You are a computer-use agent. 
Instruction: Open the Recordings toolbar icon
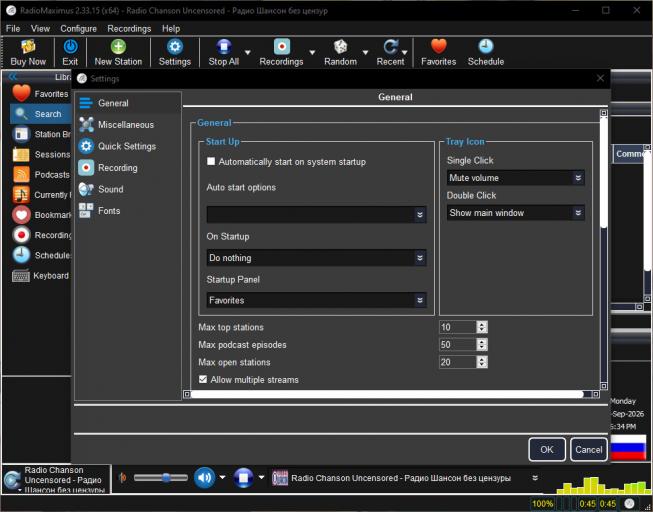[282, 52]
